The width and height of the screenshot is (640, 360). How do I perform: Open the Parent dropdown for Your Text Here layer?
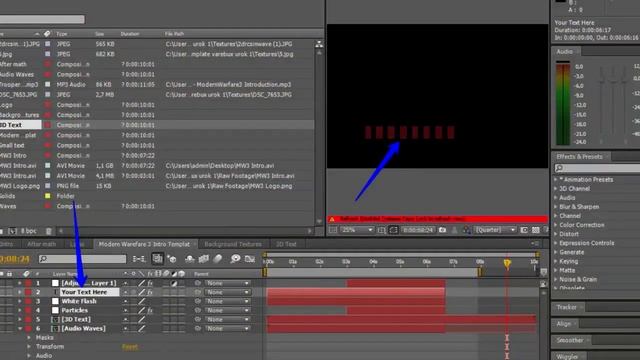227,292
